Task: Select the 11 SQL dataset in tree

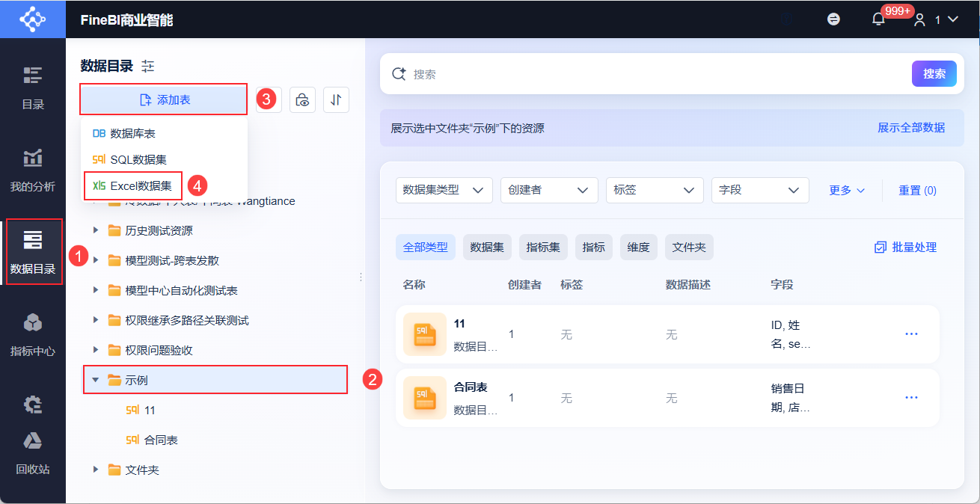Action: (141, 410)
